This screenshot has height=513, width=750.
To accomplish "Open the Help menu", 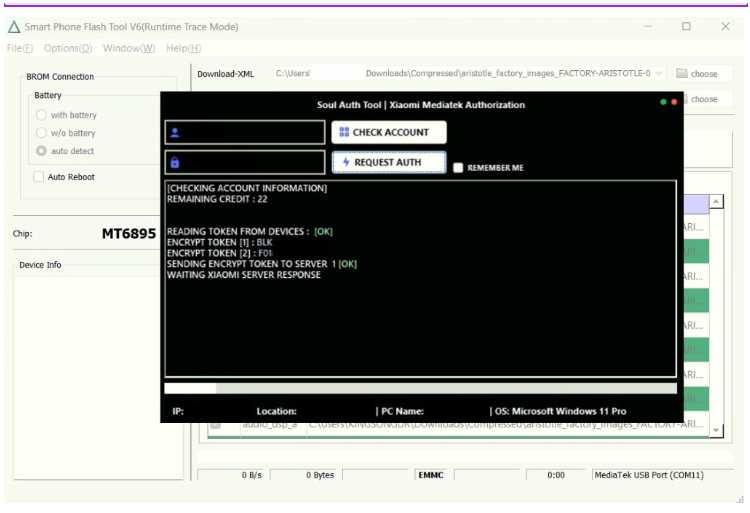I will (183, 48).
